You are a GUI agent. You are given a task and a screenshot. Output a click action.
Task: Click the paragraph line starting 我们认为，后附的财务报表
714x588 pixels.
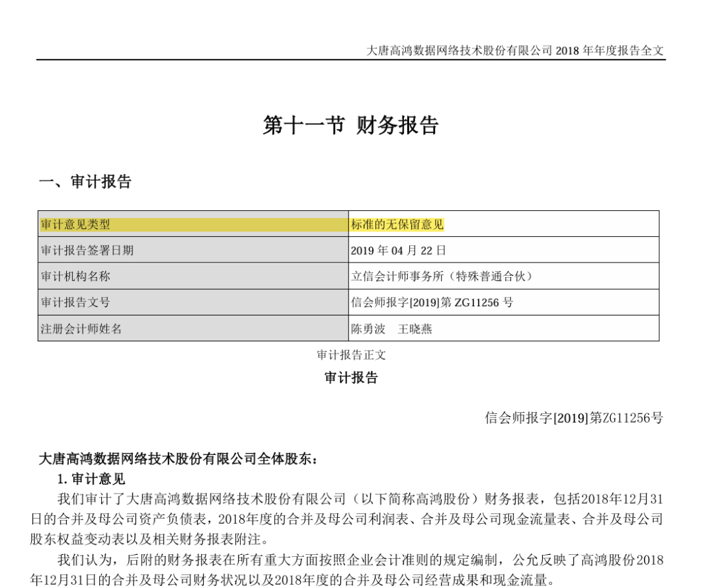click(360, 560)
